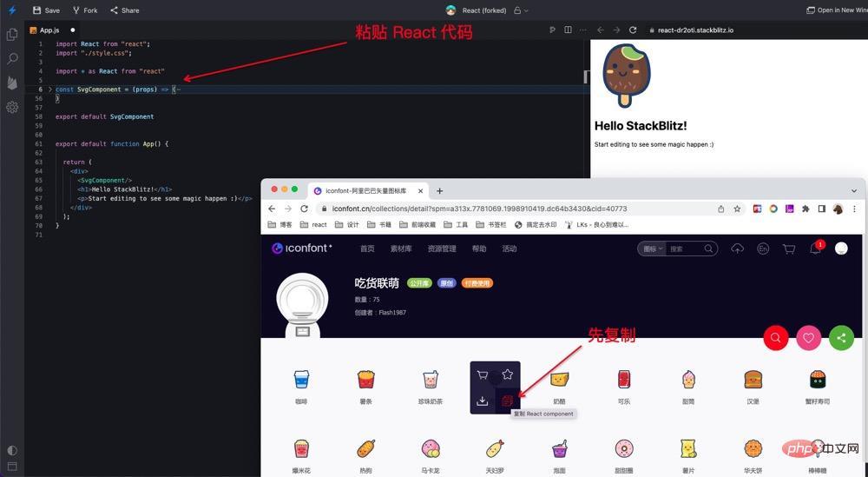Click the React (forked) project title
The image size is (868, 477).
(483, 10)
